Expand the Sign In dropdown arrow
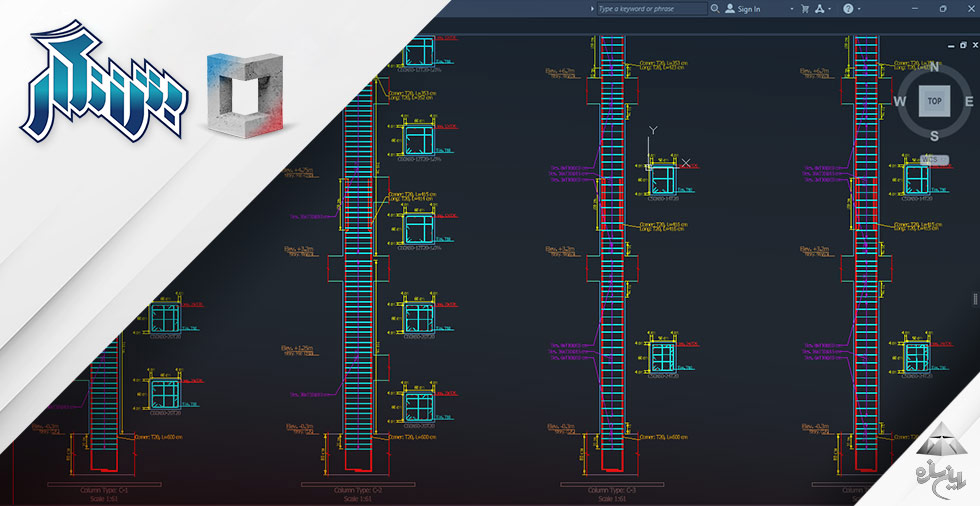980x506 pixels. point(791,9)
